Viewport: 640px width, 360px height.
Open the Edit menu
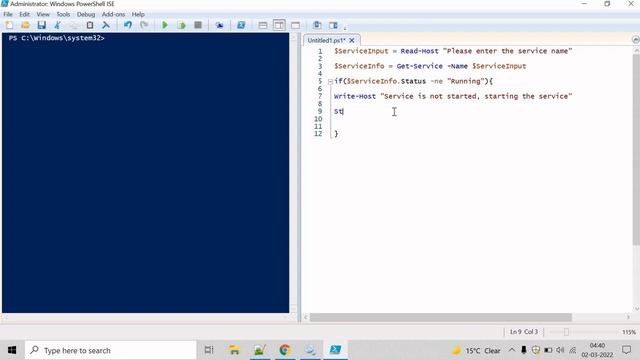[x=24, y=14]
